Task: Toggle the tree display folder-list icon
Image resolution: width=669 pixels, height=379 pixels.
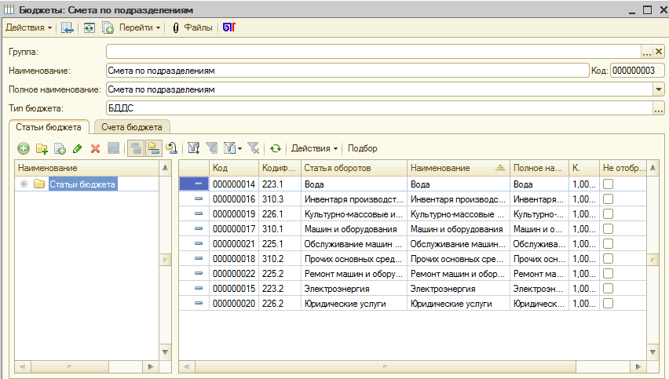Action: point(153,149)
